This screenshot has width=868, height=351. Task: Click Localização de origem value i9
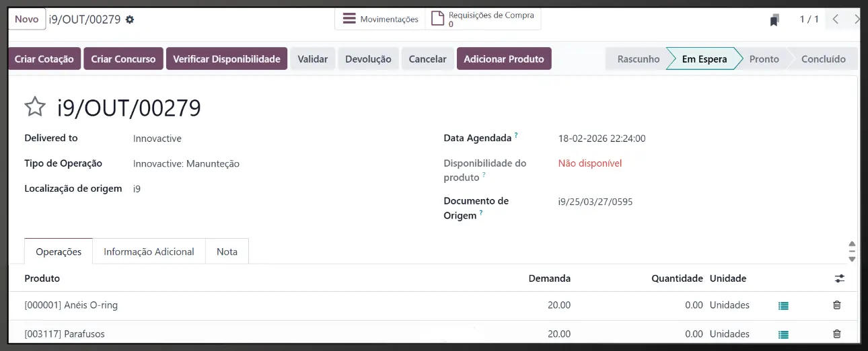click(137, 189)
